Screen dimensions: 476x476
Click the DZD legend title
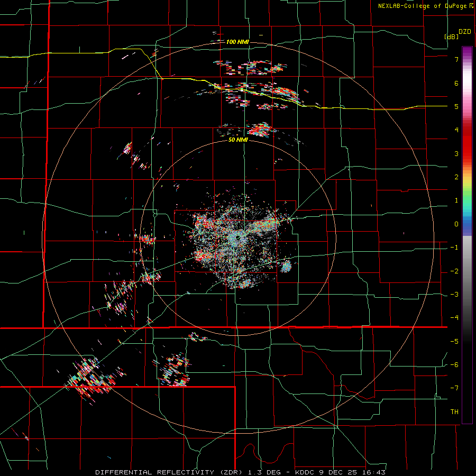[x=465, y=32]
